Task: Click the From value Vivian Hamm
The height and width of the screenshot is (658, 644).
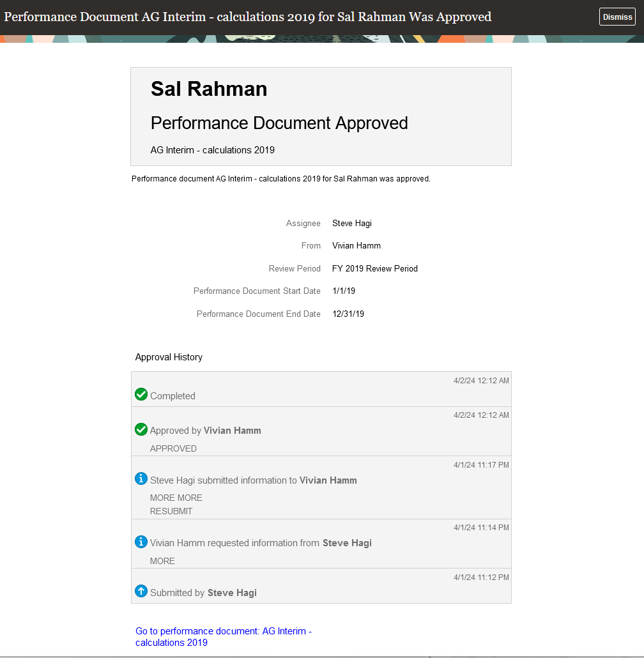Action: [x=356, y=245]
